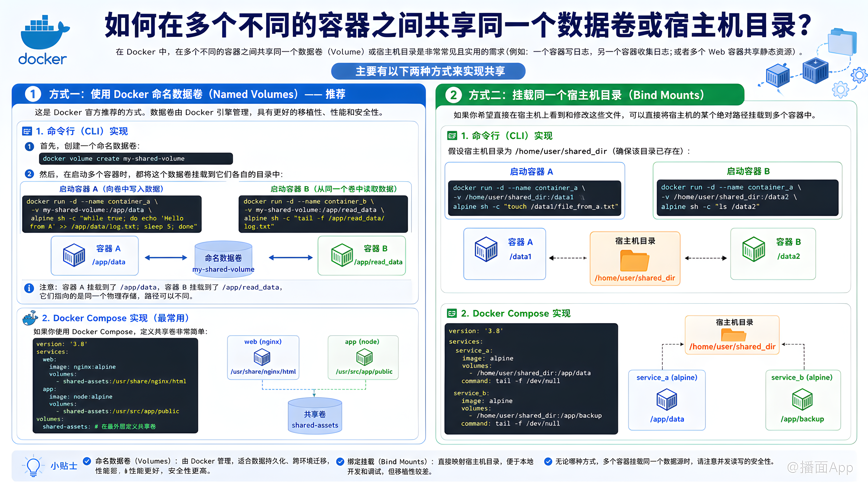The height and width of the screenshot is (488, 868).
Task: Click the checkmark beside 无论哪种方式 tip
Action: [548, 461]
